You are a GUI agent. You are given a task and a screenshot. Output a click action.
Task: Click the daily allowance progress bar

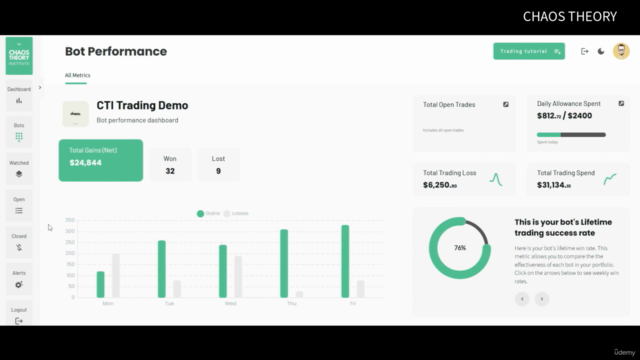(x=571, y=135)
